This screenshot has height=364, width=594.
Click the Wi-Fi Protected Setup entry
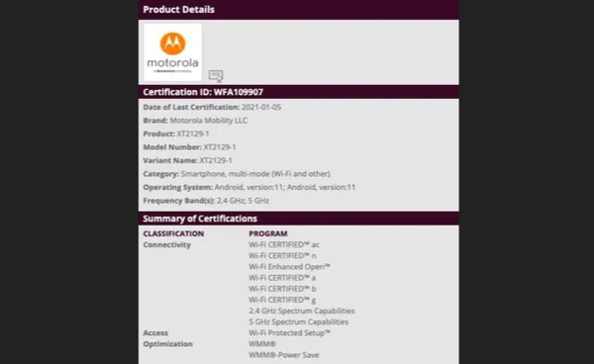tap(290, 332)
